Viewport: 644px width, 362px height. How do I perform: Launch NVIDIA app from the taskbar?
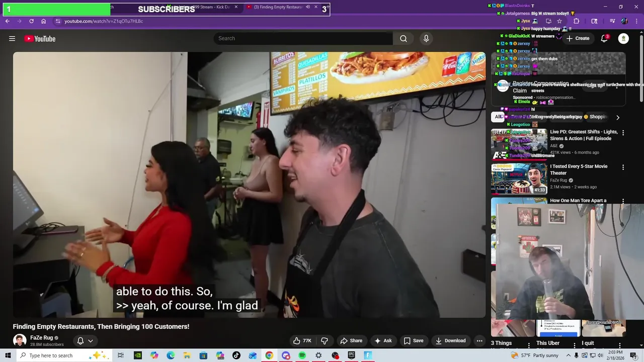click(x=137, y=355)
